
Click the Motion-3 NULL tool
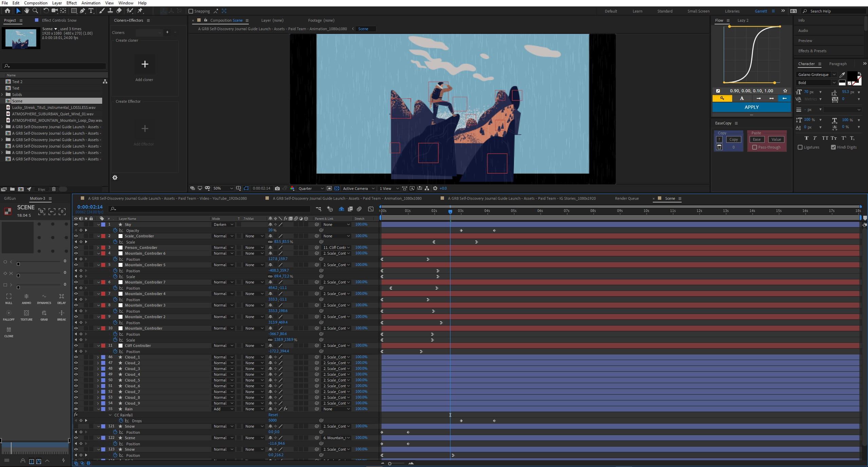click(9, 298)
